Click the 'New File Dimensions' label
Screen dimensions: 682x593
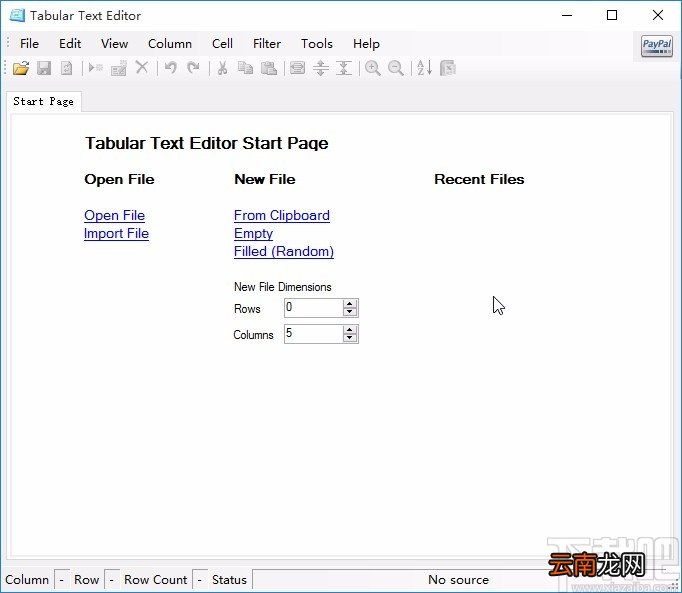pos(282,287)
